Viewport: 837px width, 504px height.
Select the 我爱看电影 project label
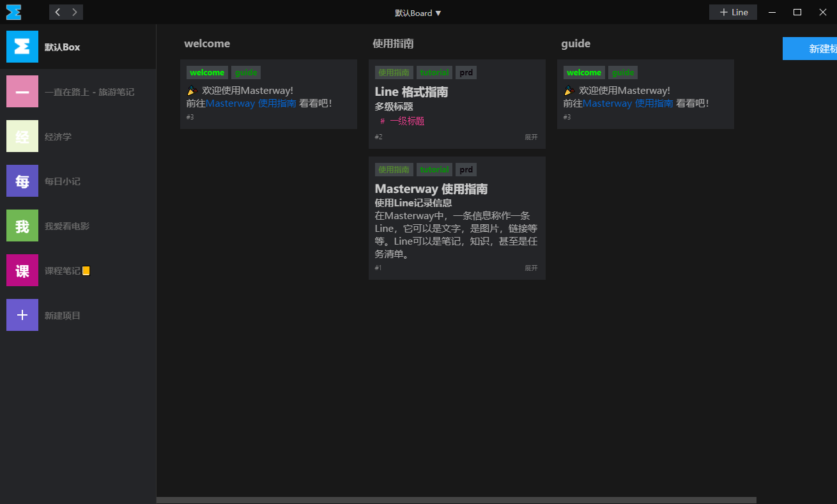[x=67, y=226]
